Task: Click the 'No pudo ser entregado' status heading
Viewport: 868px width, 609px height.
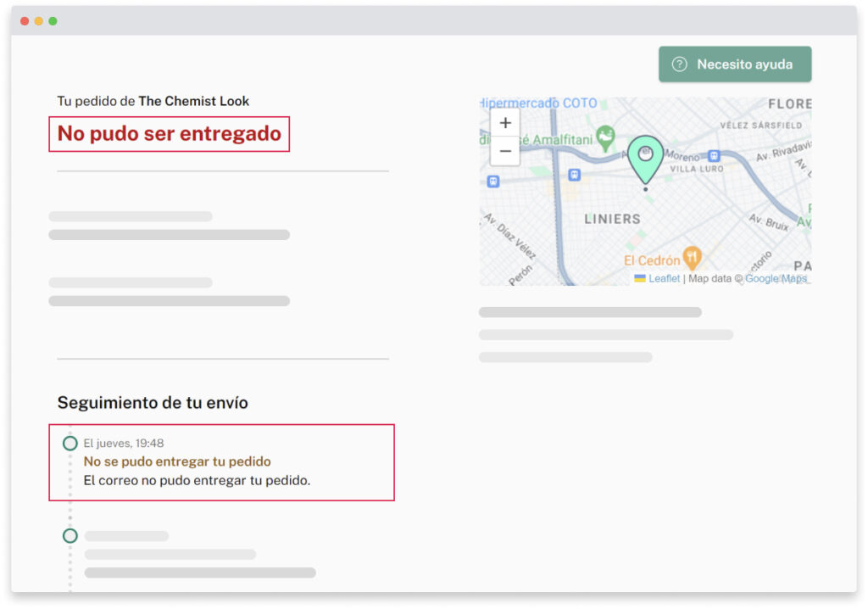Action: click(x=170, y=134)
